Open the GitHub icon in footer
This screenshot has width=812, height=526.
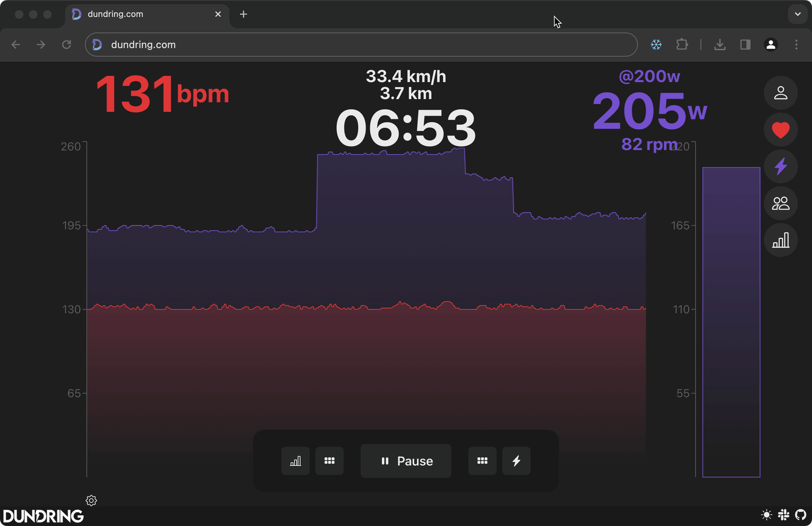[801, 515]
